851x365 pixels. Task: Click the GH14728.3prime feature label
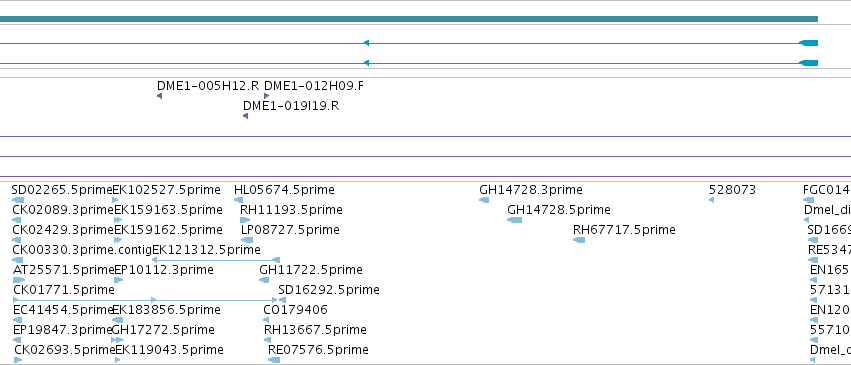point(531,190)
